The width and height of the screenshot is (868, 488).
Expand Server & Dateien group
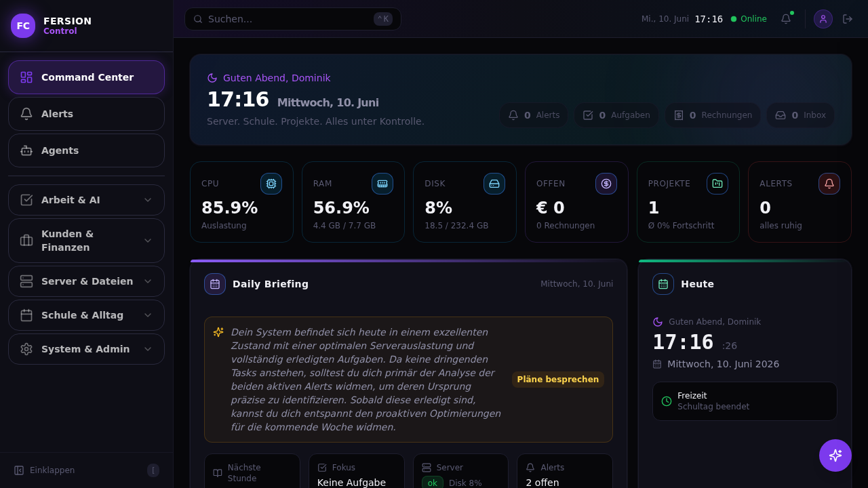click(86, 281)
